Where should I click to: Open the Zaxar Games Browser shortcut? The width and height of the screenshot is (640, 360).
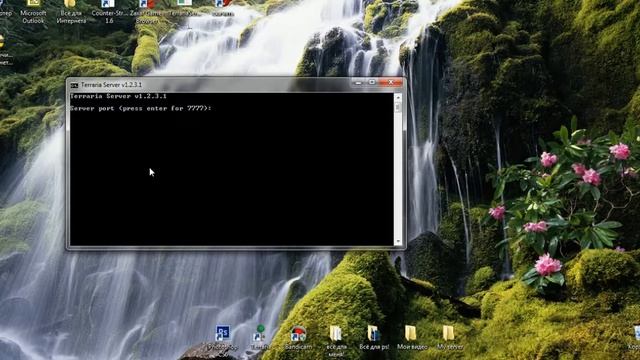(146, 11)
